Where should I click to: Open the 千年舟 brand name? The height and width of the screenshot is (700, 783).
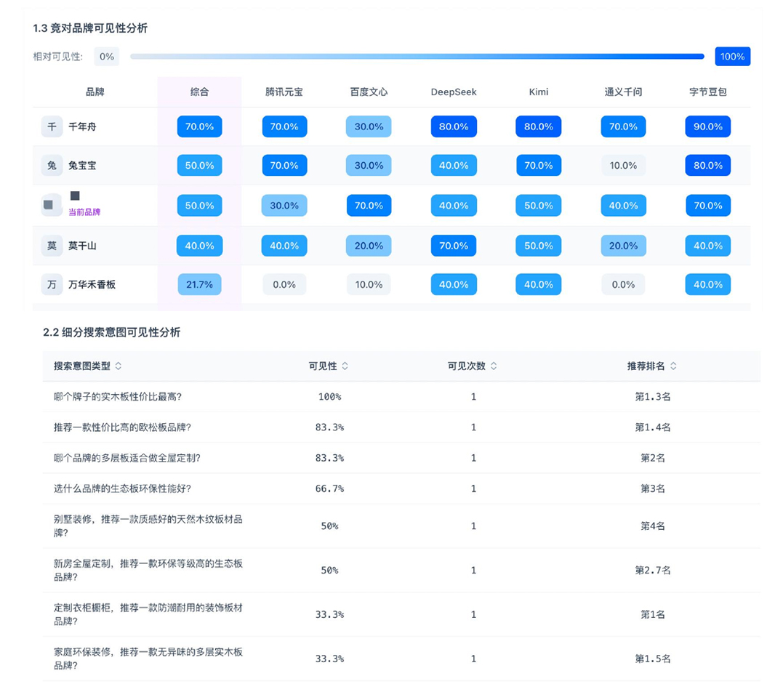pos(82,126)
